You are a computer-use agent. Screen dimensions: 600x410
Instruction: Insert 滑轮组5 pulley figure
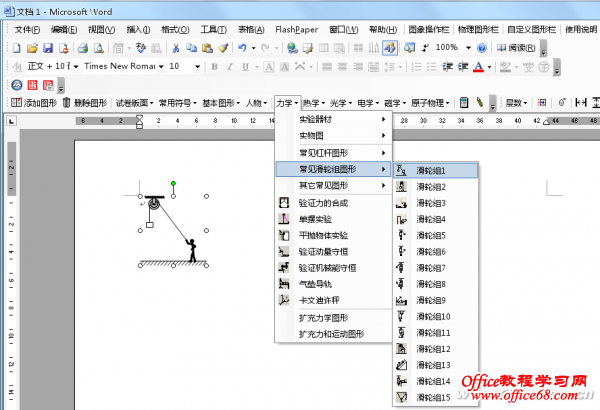point(435,235)
